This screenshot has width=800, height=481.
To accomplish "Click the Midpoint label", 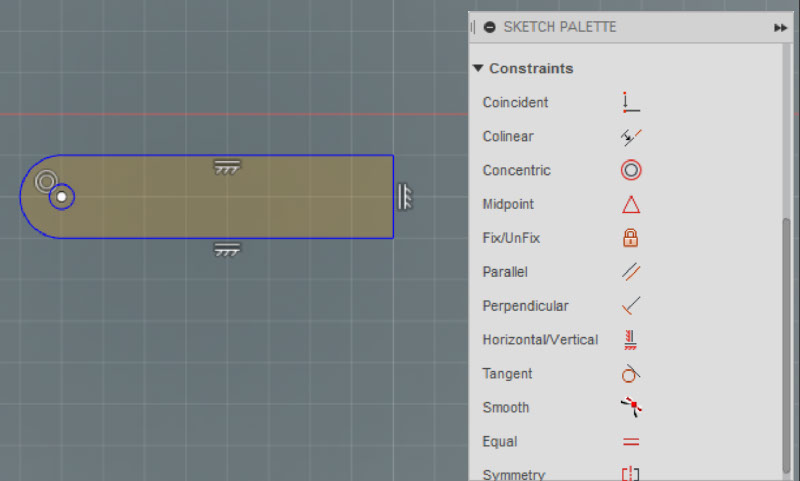I will click(508, 205).
